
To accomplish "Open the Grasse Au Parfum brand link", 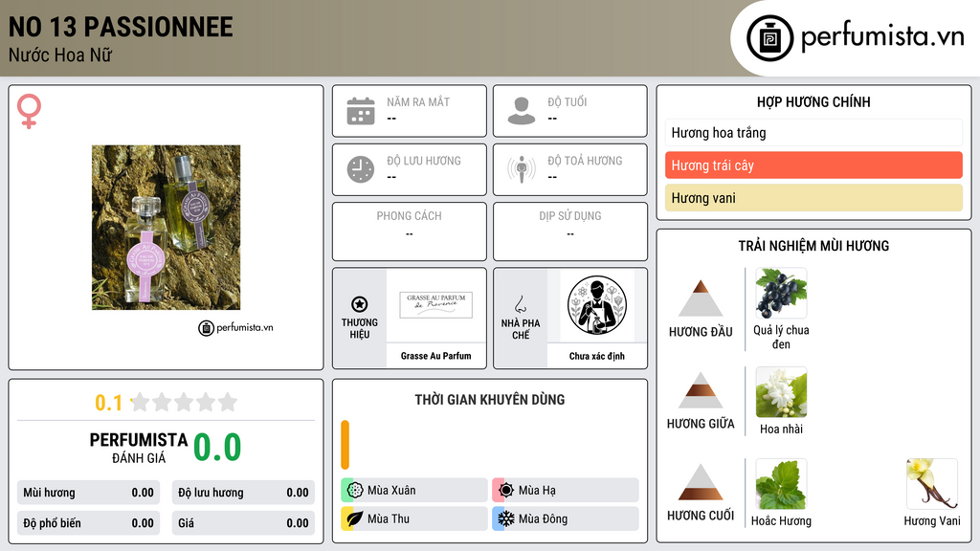I will (436, 356).
